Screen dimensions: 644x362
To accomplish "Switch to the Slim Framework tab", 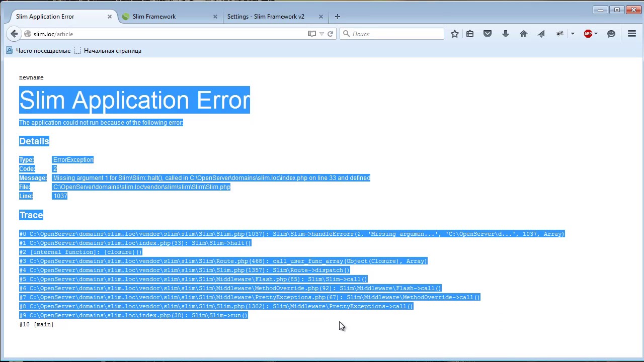I will 170,17.
